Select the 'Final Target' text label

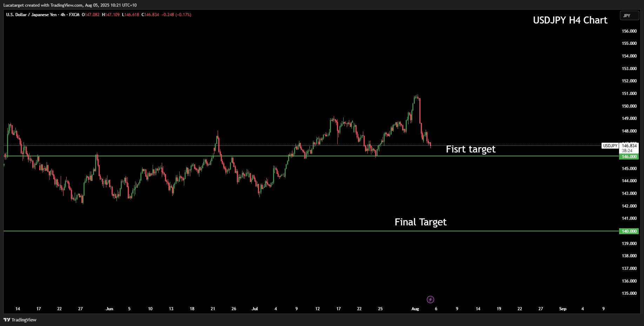tap(420, 222)
